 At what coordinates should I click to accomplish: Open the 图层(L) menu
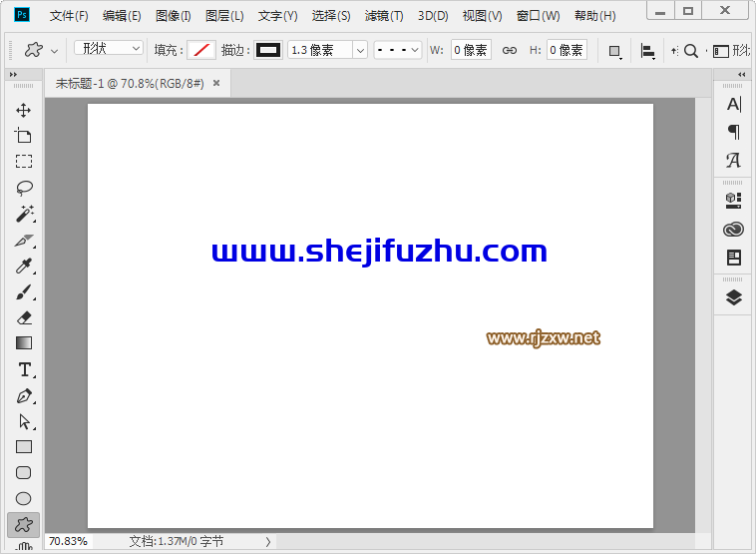click(224, 16)
